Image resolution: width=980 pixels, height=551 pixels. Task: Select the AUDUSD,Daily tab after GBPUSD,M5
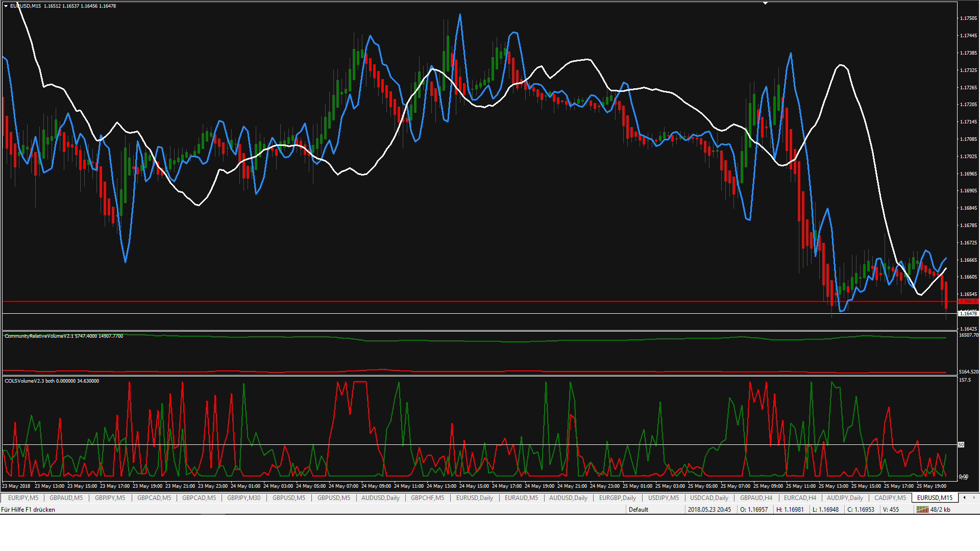click(380, 498)
